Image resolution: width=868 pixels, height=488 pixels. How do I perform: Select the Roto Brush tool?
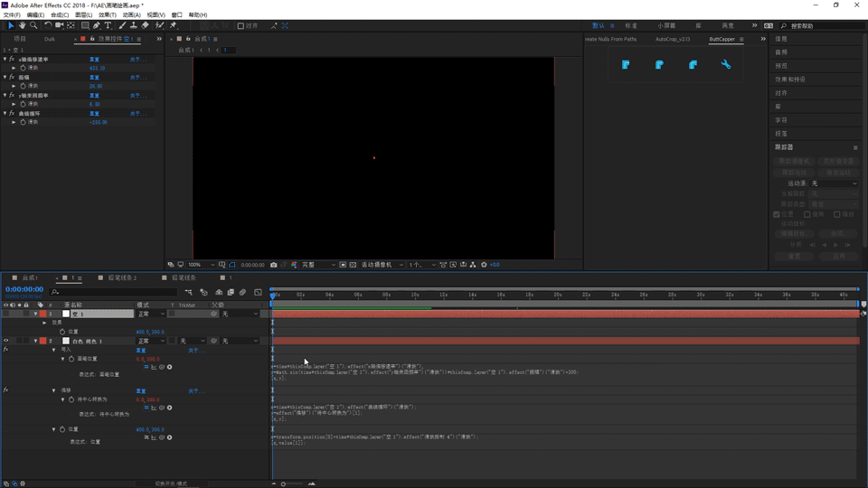(159, 25)
